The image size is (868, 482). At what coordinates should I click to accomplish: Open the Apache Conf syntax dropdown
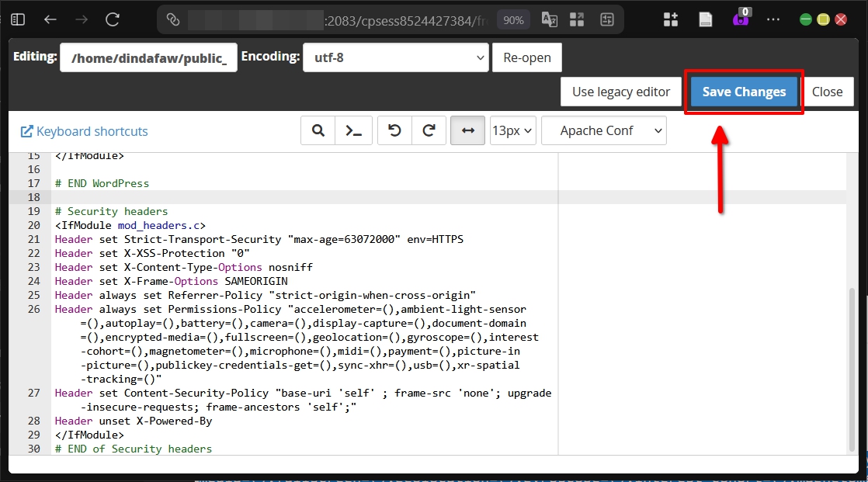tap(604, 130)
